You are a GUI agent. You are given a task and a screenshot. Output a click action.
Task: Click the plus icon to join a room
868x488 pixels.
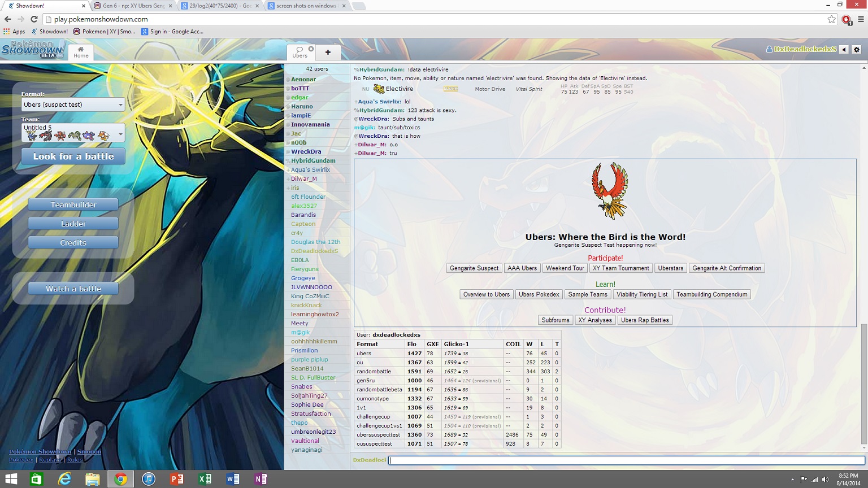pyautogui.click(x=328, y=53)
